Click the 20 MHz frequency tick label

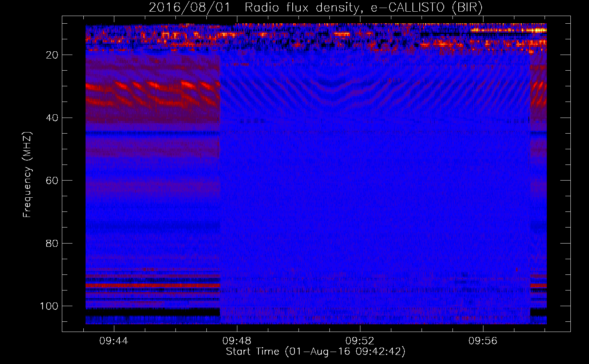click(52, 55)
